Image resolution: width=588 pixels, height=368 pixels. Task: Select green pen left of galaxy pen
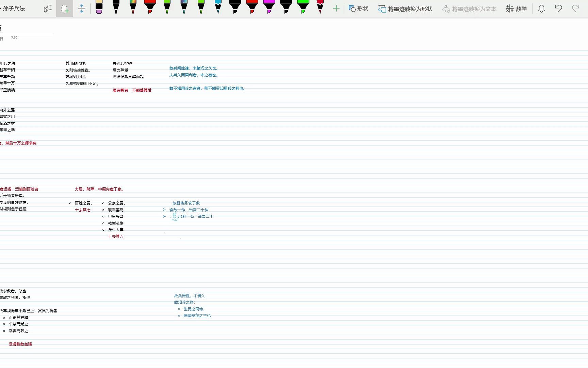pyautogui.click(x=167, y=7)
